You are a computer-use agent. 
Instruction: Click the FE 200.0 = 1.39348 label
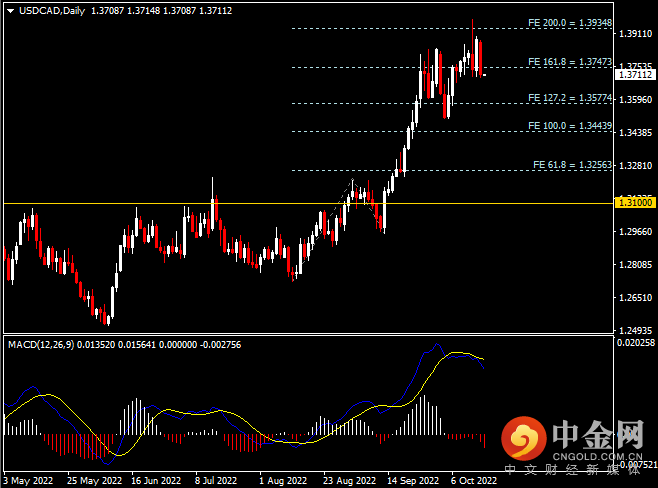570,23
